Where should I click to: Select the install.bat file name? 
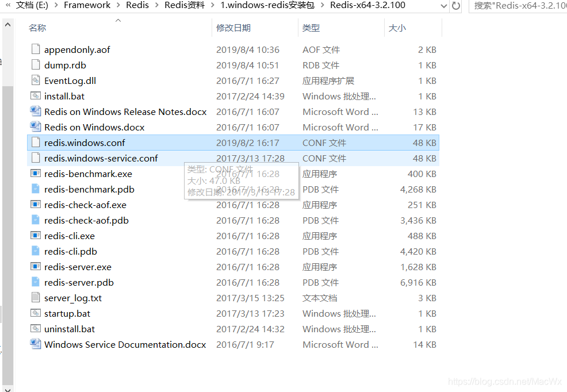coord(64,97)
